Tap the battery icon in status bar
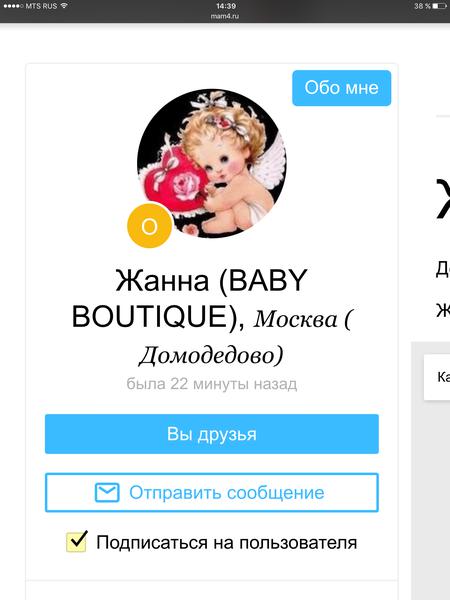The width and height of the screenshot is (450, 600). [x=439, y=6]
